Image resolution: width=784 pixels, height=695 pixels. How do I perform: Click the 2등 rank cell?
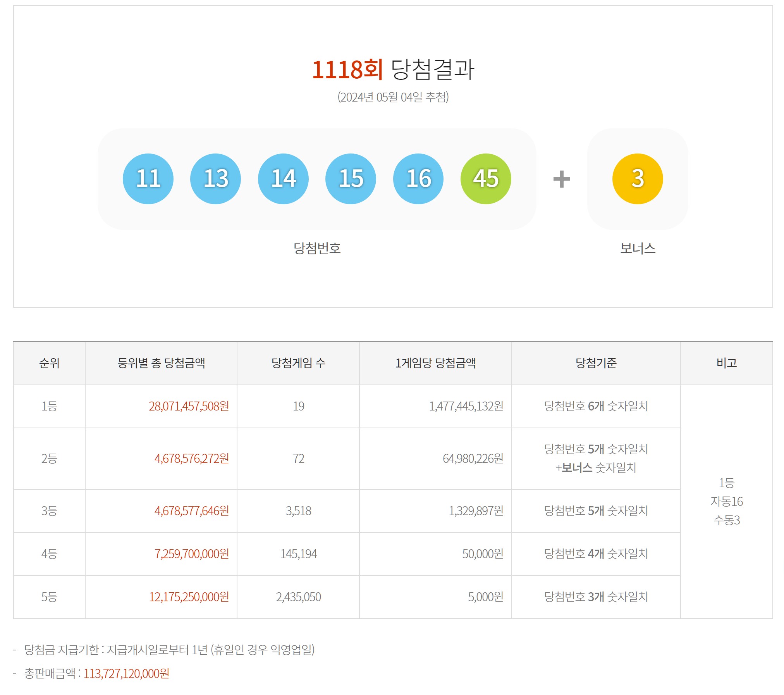(x=49, y=459)
